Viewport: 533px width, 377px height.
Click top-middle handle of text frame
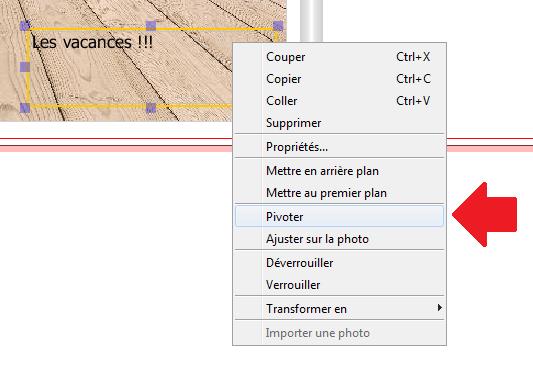tap(151, 25)
